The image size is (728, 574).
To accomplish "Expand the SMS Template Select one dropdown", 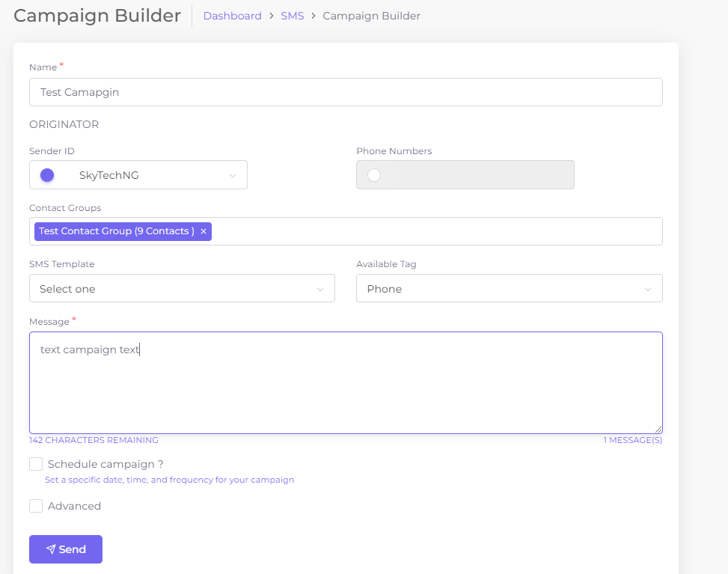I will point(182,288).
